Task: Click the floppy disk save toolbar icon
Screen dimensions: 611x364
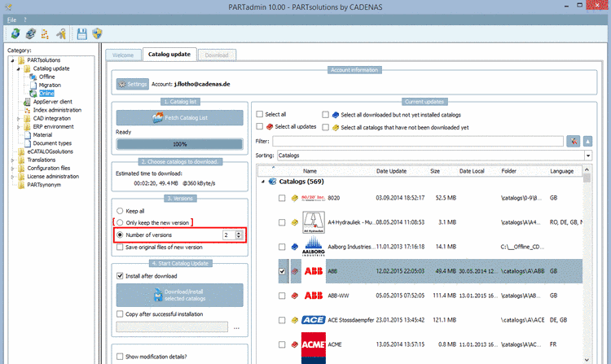Action: (81, 34)
